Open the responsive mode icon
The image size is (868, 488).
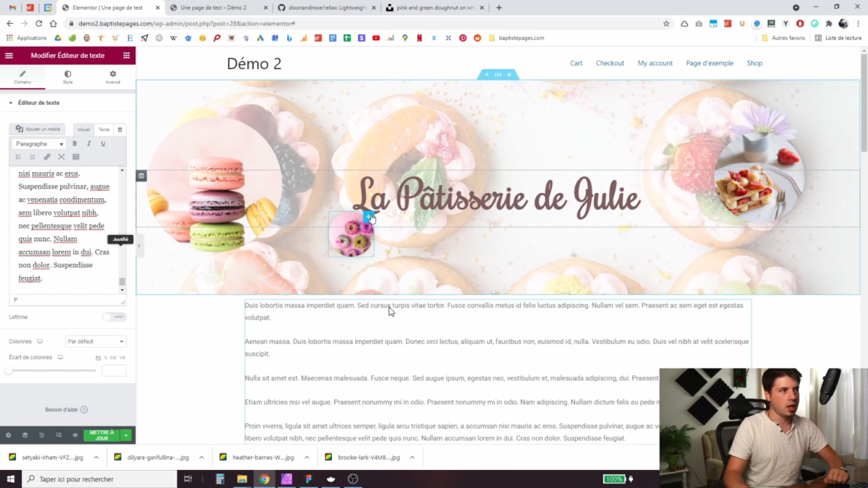click(x=59, y=435)
